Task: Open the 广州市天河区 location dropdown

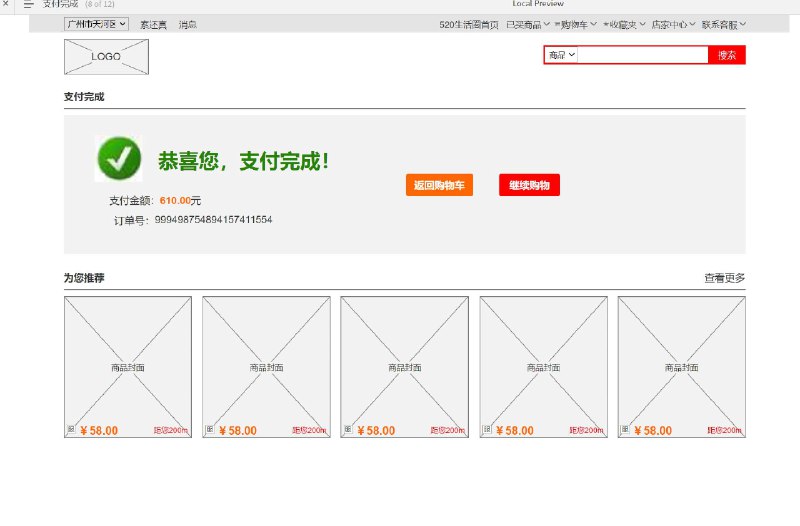Action: pos(96,24)
